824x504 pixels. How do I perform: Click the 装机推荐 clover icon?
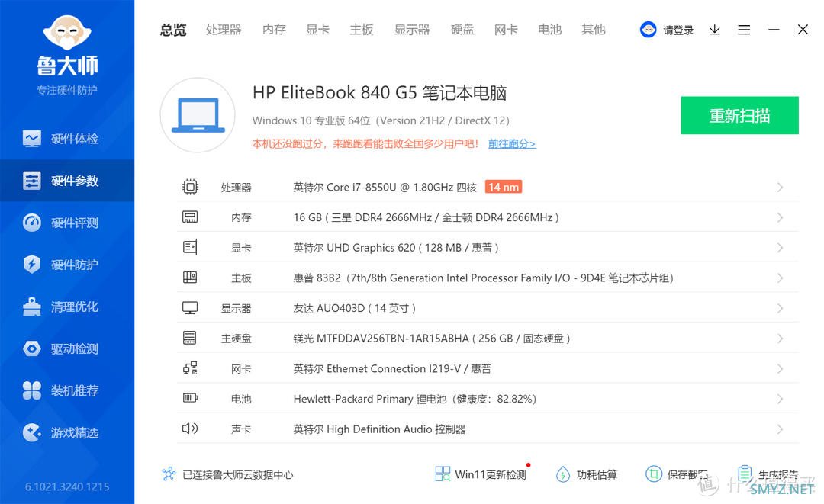click(x=32, y=390)
